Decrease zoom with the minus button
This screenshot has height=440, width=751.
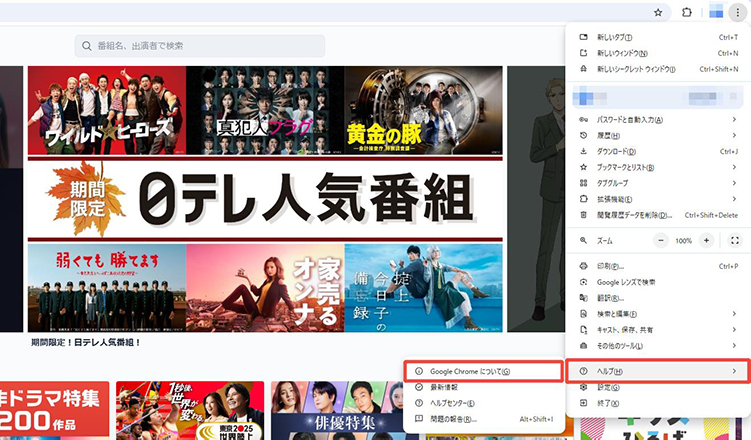coord(661,240)
